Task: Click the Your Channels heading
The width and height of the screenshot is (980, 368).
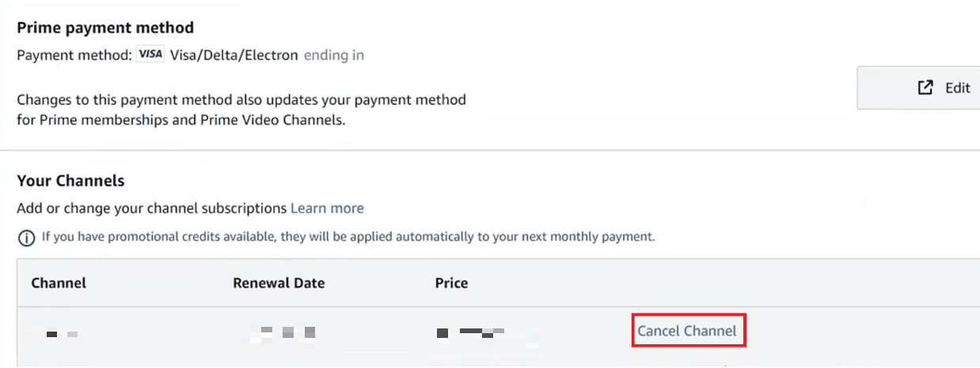Action: tap(70, 180)
